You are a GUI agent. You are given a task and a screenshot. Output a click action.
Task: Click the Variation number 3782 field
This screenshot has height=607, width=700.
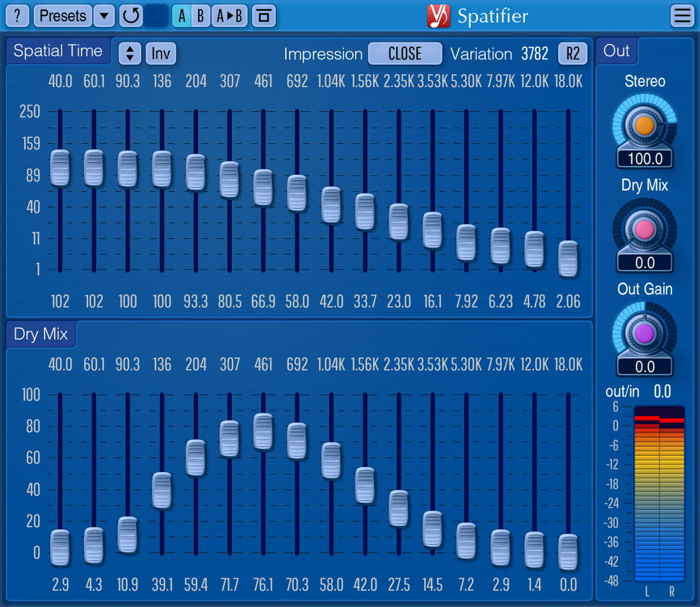point(533,54)
